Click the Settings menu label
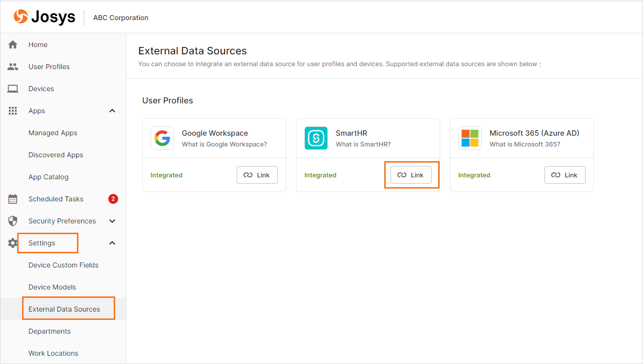The width and height of the screenshot is (643, 364). (42, 243)
